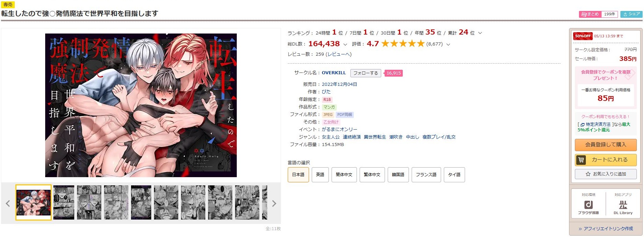The height and width of the screenshot is (237, 644).
Task: Click the previous thumbnail arrow
Action: (x=8, y=203)
